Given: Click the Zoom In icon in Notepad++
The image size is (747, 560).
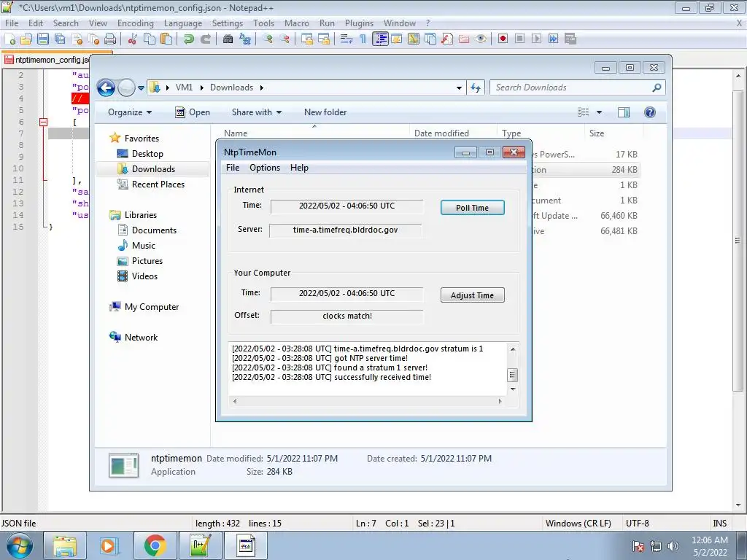Looking at the screenshot, I should [x=267, y=39].
